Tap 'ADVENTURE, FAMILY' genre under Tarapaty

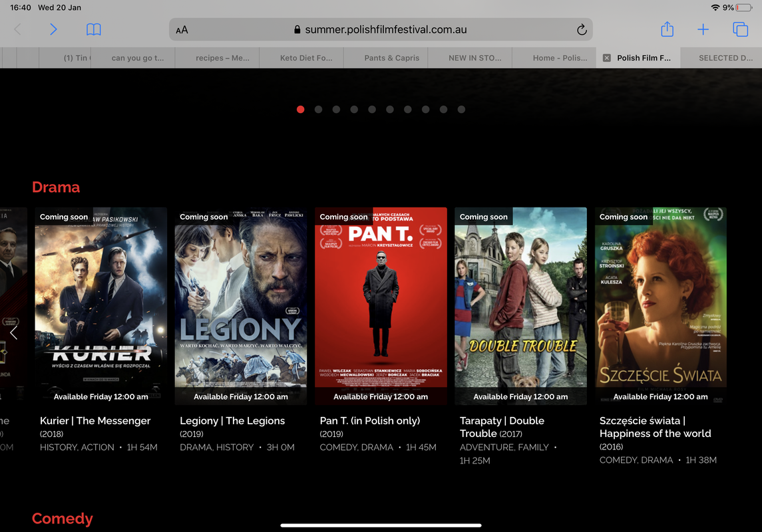point(504,447)
